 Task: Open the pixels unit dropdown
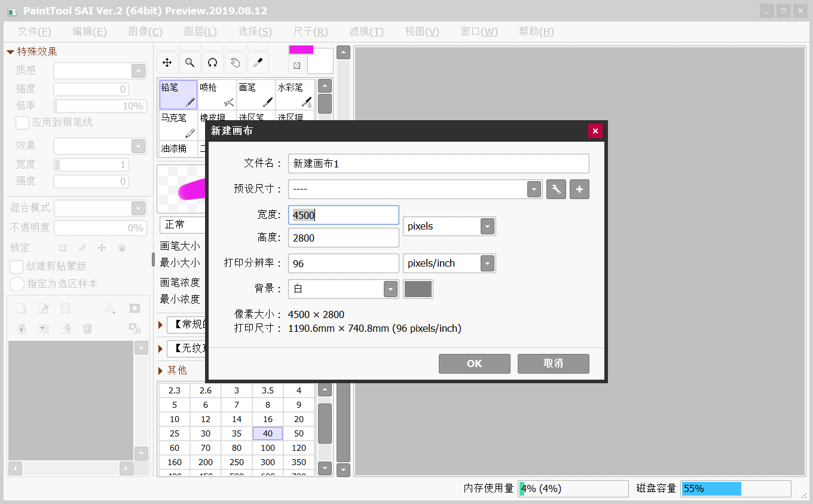[x=449, y=226]
